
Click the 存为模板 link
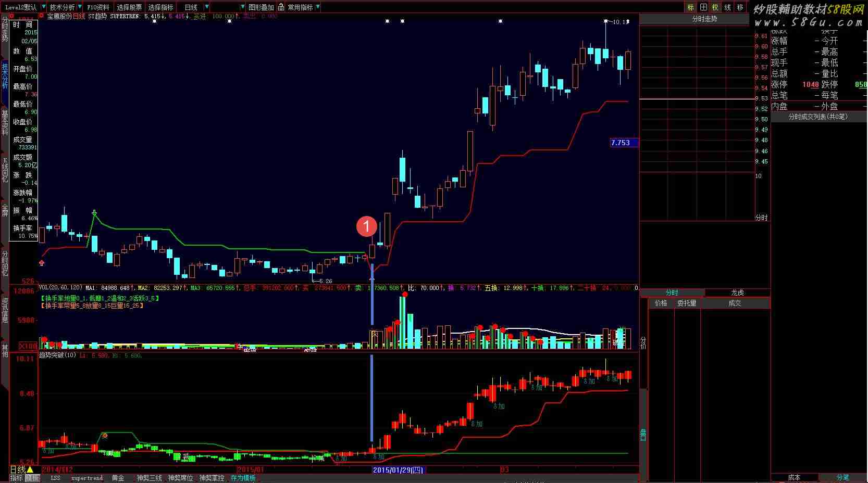(243, 478)
